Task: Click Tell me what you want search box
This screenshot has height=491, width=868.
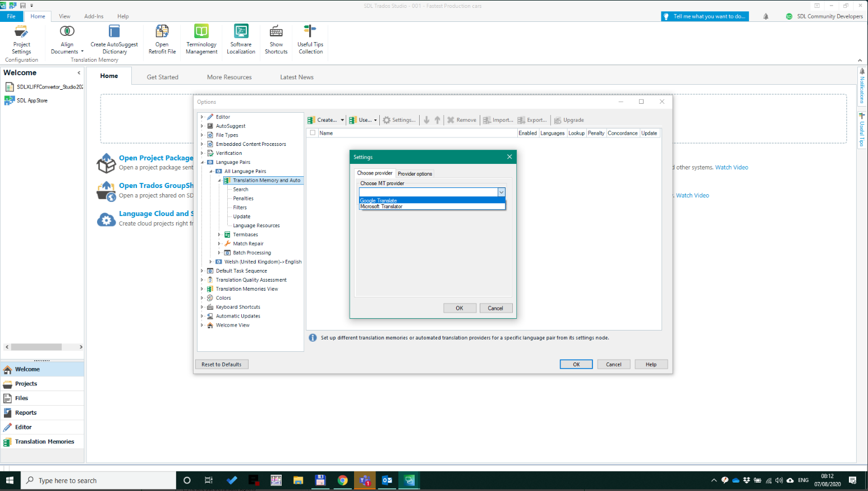Action: (x=705, y=16)
